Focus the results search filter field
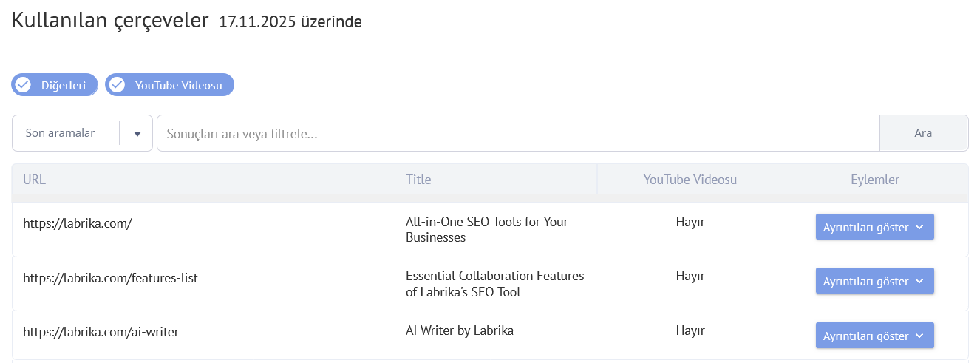 point(517,133)
